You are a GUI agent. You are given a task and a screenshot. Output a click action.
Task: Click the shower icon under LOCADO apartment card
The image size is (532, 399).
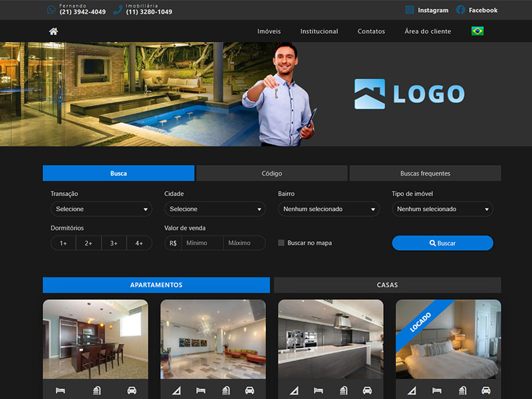click(462, 390)
